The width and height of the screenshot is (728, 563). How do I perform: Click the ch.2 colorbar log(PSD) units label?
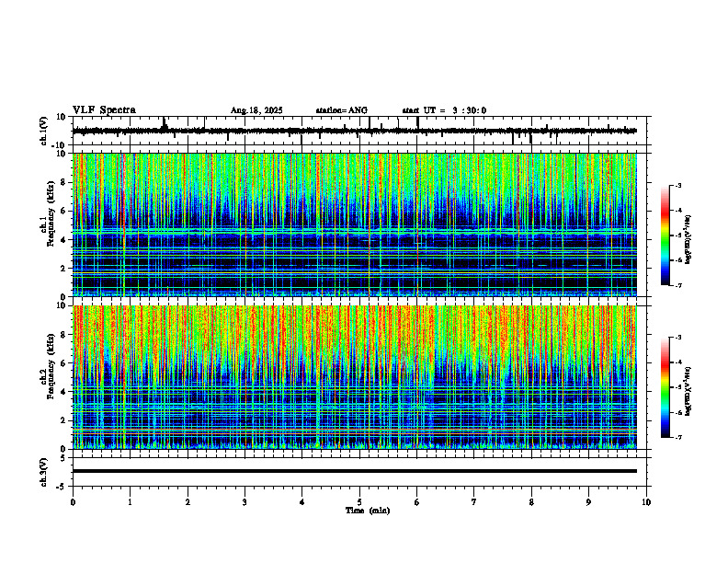tap(688, 391)
